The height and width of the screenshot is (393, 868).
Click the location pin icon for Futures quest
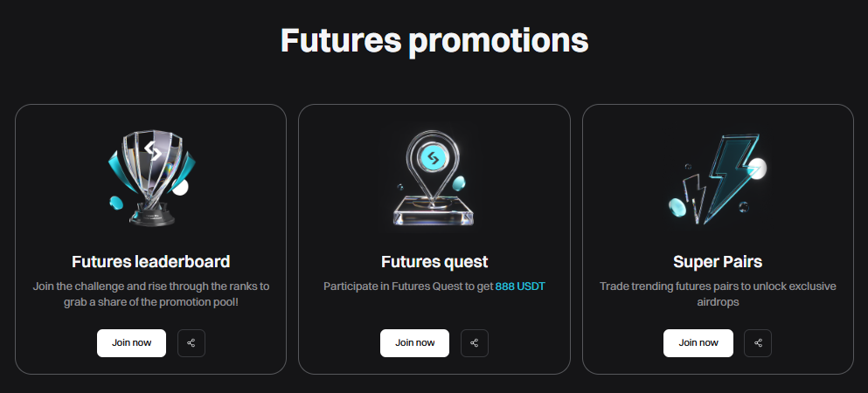click(434, 179)
